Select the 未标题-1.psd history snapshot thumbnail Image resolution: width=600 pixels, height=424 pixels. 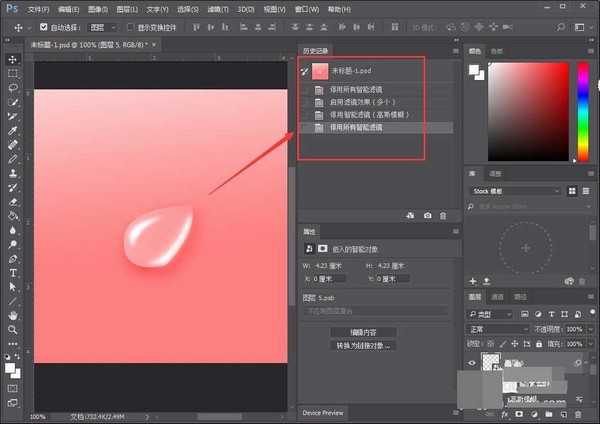pyautogui.click(x=322, y=71)
